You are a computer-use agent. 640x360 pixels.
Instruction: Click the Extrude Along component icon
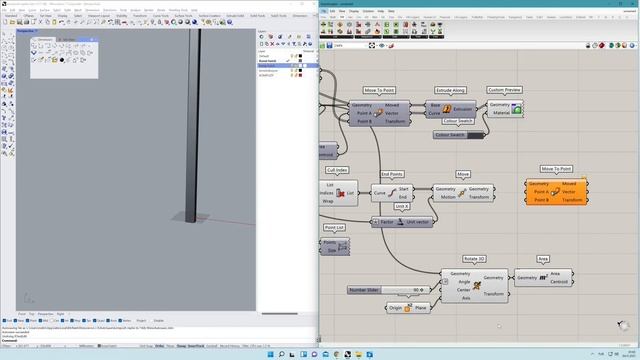coord(447,109)
